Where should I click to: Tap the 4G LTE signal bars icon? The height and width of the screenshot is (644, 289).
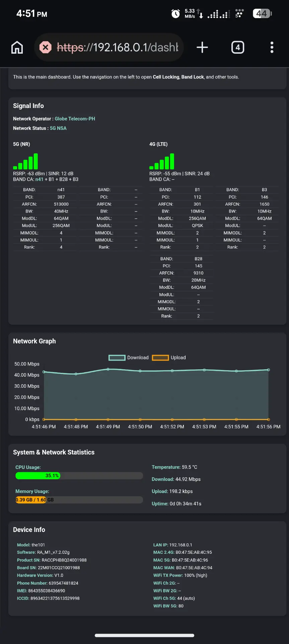click(x=162, y=161)
